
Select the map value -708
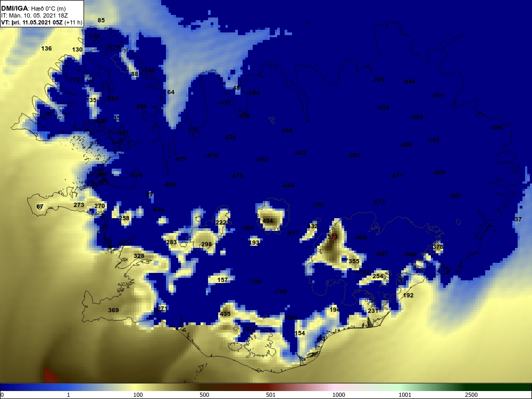coord(280,292)
